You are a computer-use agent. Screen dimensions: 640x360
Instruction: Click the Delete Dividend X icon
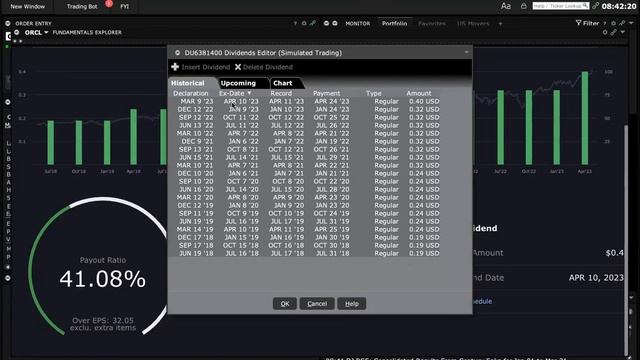pyautogui.click(x=238, y=67)
